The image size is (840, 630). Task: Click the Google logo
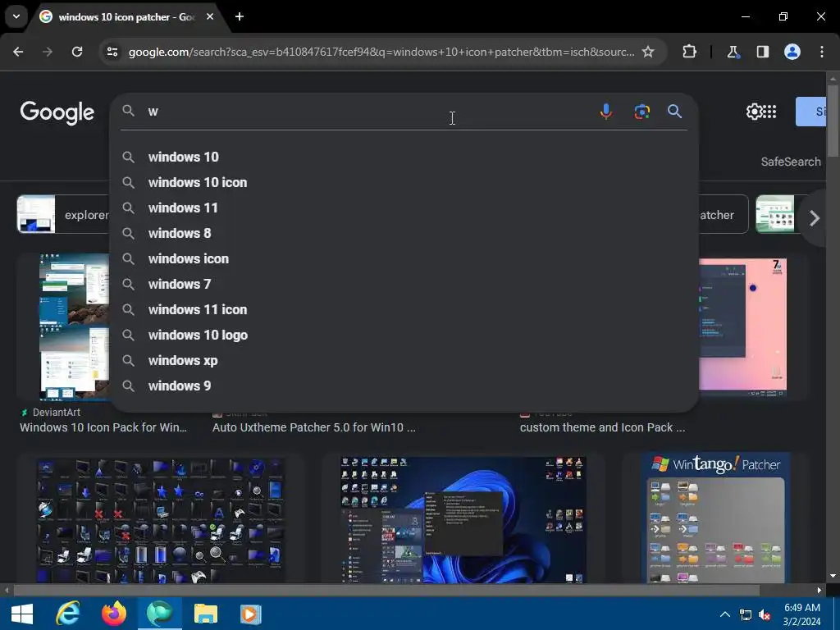click(x=57, y=112)
